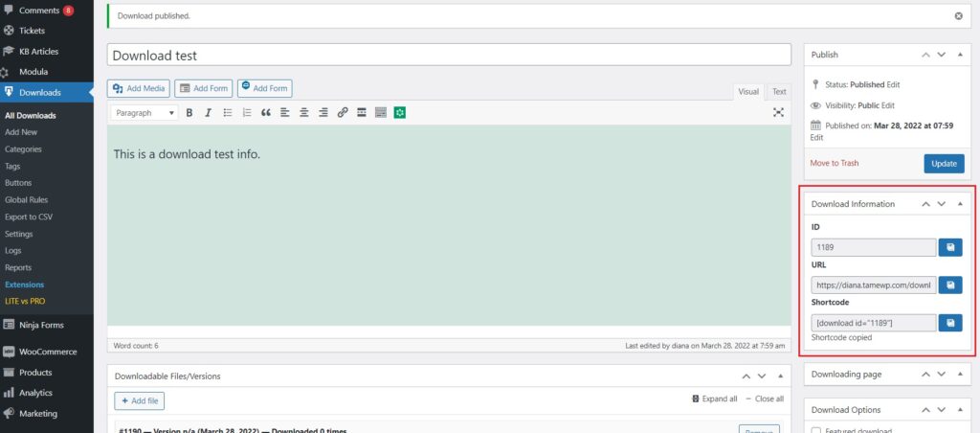Open Buttons submenu

(x=18, y=183)
